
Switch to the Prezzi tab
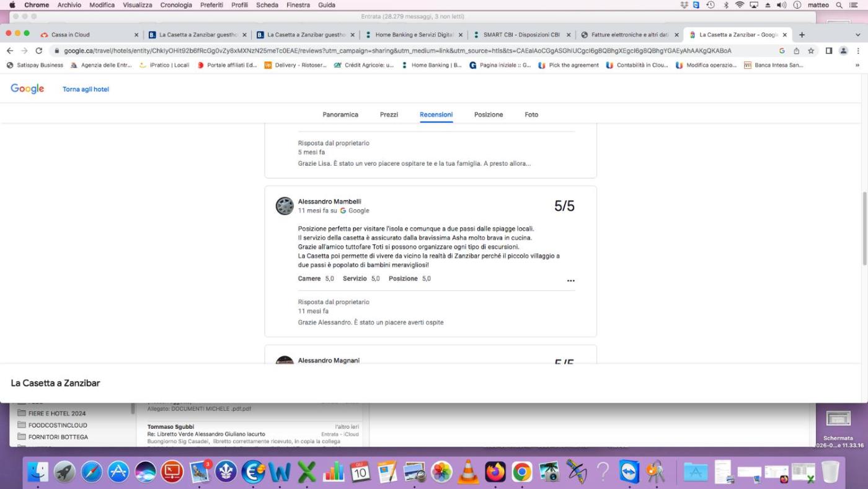389,115
